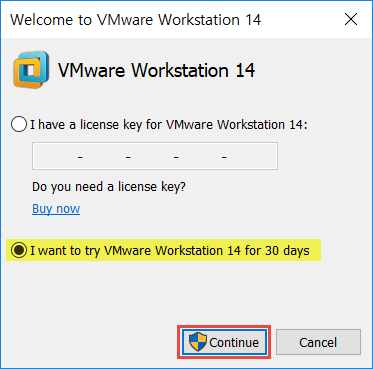Click the 'Do you need a license key?' text
The height and width of the screenshot is (369, 373).
pyautogui.click(x=109, y=187)
